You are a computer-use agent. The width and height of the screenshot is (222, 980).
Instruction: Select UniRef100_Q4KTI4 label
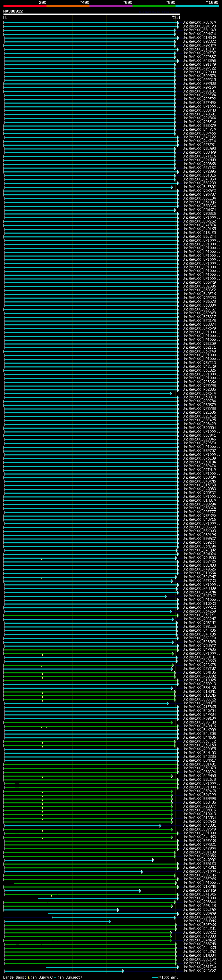(x=199, y=141)
